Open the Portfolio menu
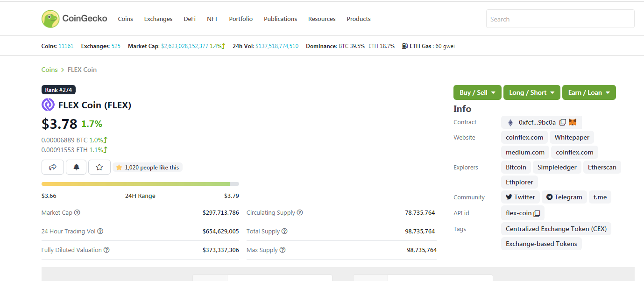This screenshot has width=644, height=281. click(x=241, y=19)
